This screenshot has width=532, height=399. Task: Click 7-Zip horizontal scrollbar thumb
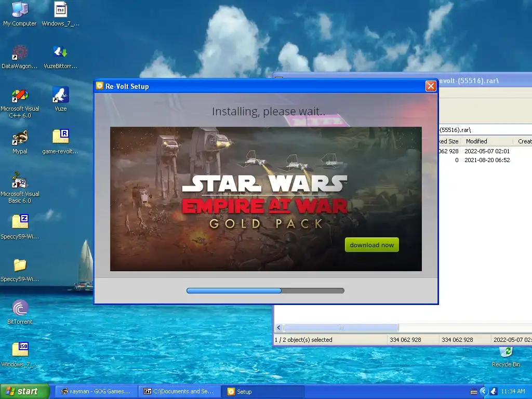[x=341, y=328]
